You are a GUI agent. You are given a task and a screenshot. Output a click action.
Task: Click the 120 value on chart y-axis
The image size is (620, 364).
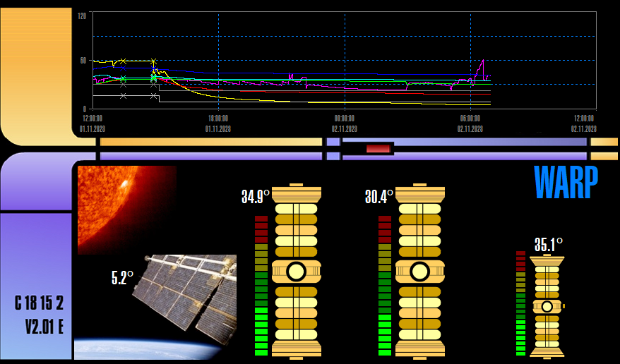pyautogui.click(x=82, y=16)
